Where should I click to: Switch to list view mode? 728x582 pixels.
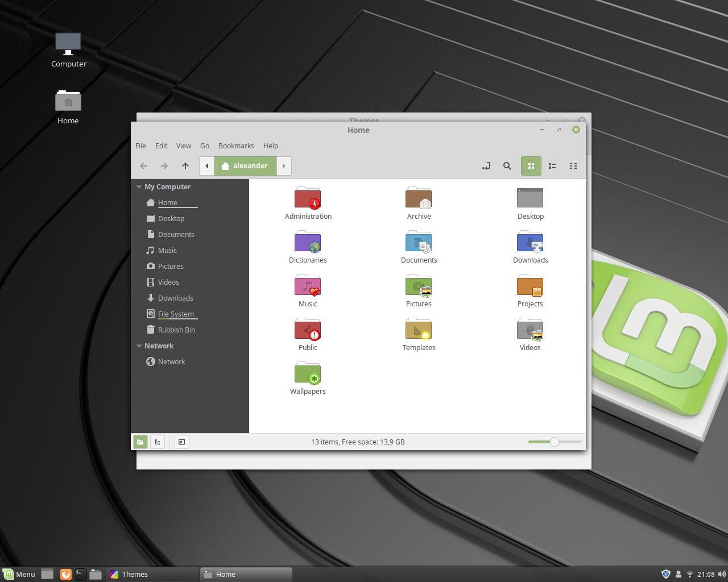[552, 166]
